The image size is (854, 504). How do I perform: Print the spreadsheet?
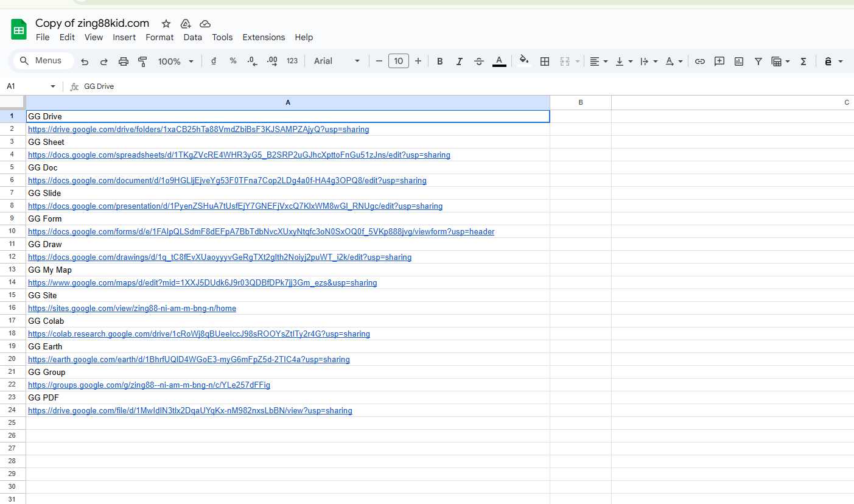pos(124,61)
